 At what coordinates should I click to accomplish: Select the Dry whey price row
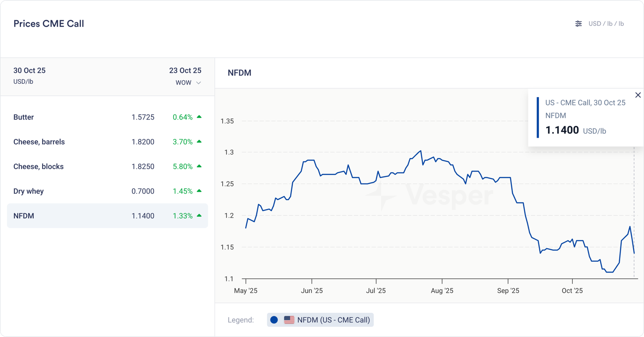[x=107, y=191]
